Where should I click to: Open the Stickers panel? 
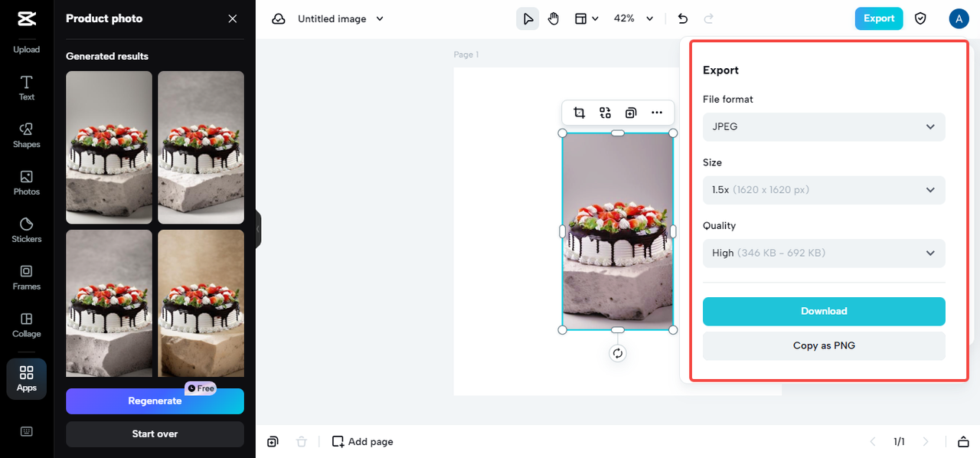click(x=26, y=231)
